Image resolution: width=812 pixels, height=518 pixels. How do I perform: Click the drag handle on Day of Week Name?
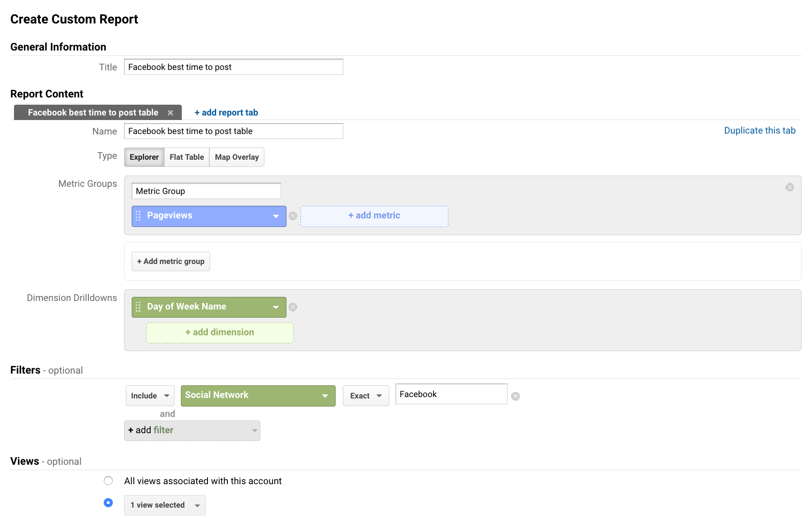coord(138,307)
